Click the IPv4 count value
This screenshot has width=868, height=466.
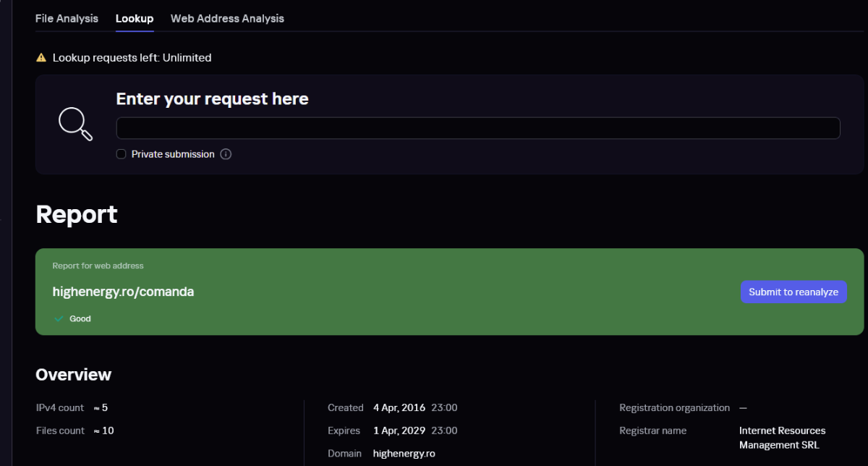point(101,408)
